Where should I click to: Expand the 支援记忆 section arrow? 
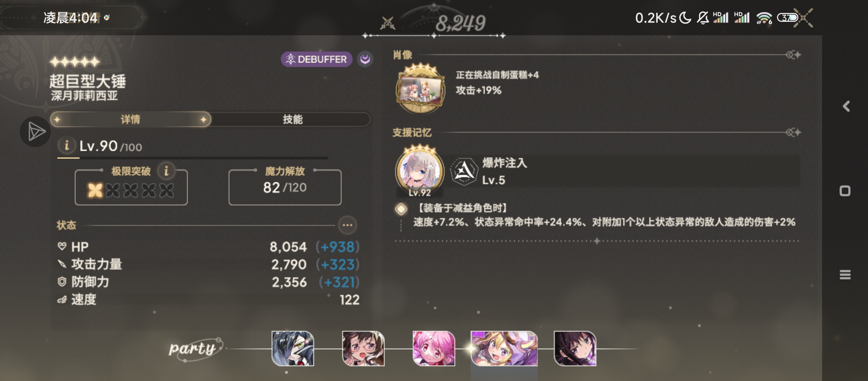[793, 132]
